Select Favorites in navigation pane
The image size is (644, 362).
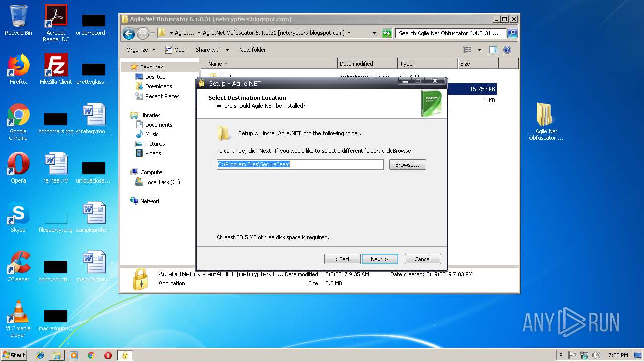pos(151,67)
